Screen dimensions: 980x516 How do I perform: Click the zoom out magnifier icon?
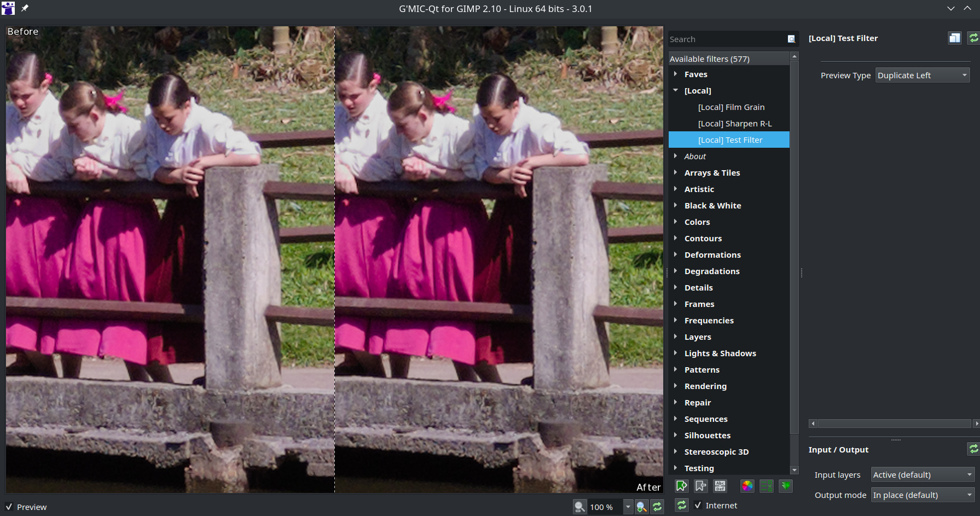pos(579,507)
